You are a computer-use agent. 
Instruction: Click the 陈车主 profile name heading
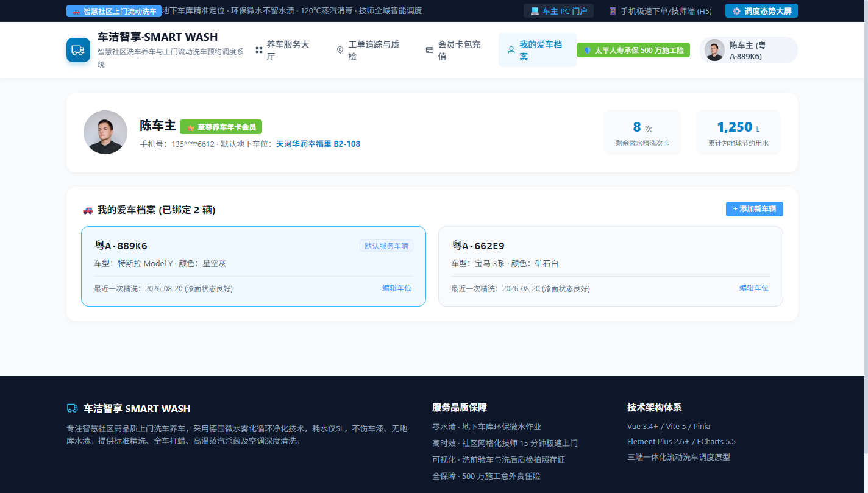click(x=157, y=126)
